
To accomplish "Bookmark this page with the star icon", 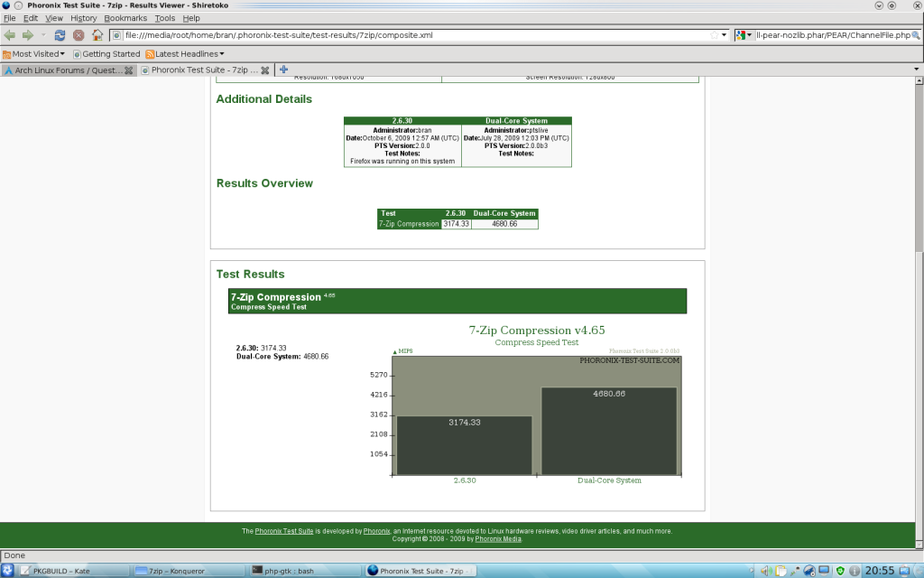I will coord(715,35).
